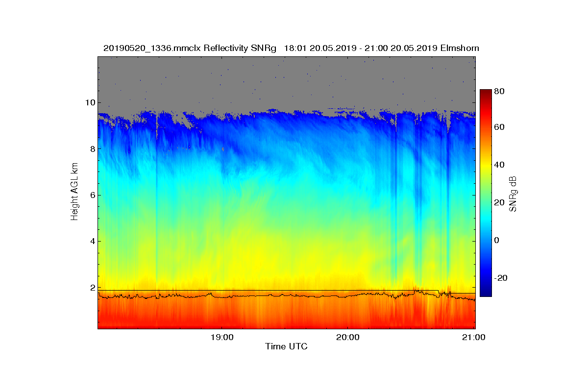Click the SNRg color scale bar

click(485, 193)
